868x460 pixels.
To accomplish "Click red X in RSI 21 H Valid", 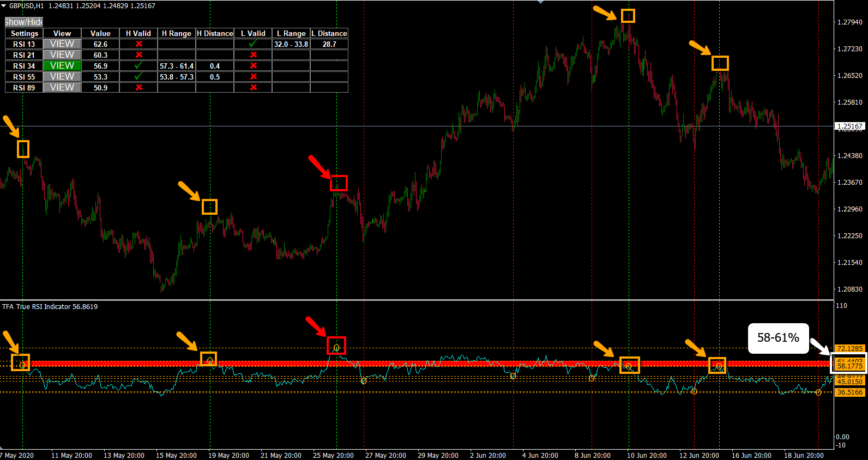I will click(139, 55).
